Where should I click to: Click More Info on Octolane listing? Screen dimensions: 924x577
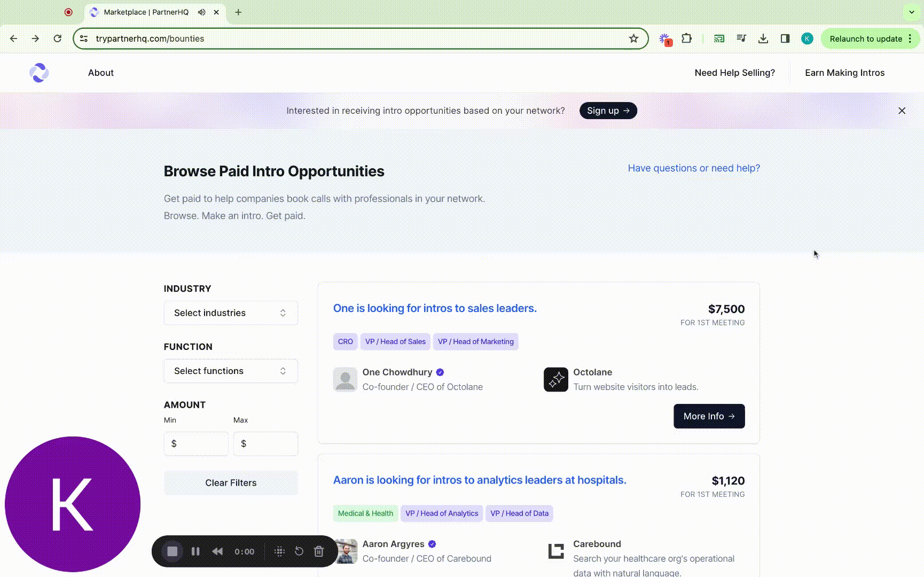[x=709, y=416]
